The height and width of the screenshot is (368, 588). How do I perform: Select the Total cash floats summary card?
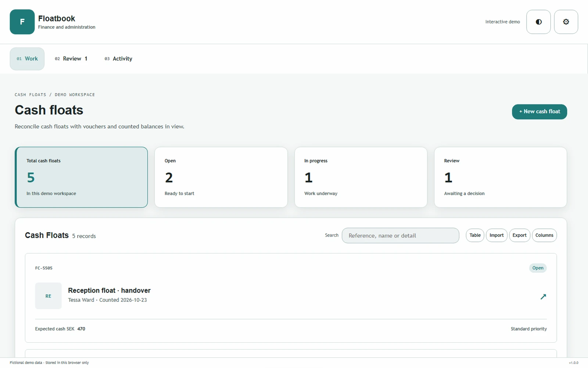[81, 177]
